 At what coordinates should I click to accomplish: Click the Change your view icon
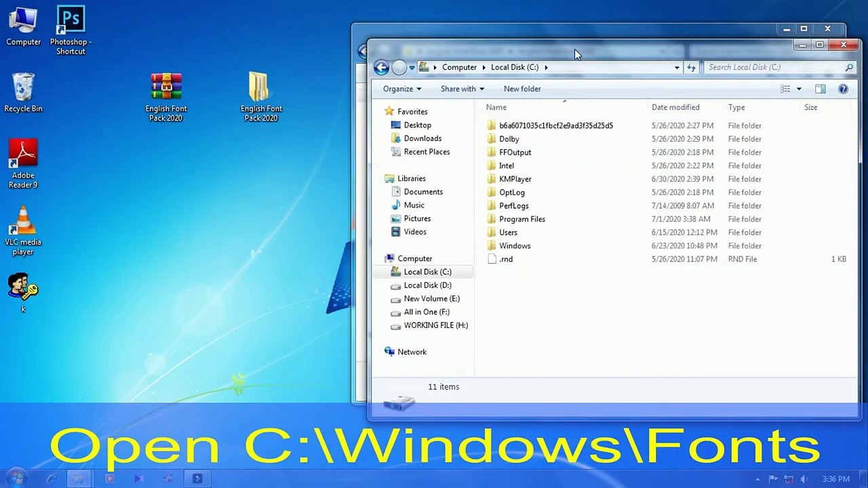785,89
